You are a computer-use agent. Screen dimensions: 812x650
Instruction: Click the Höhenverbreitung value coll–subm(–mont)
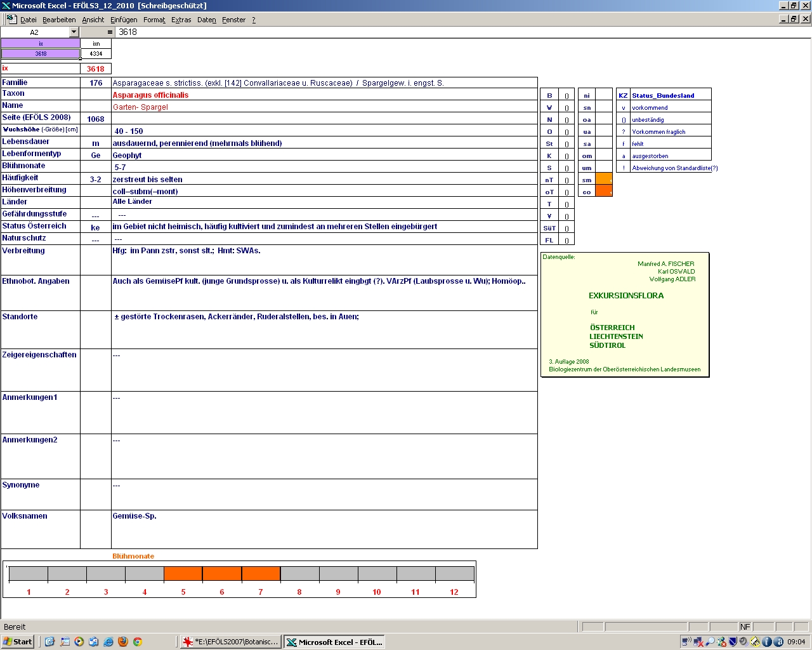pyautogui.click(x=145, y=192)
